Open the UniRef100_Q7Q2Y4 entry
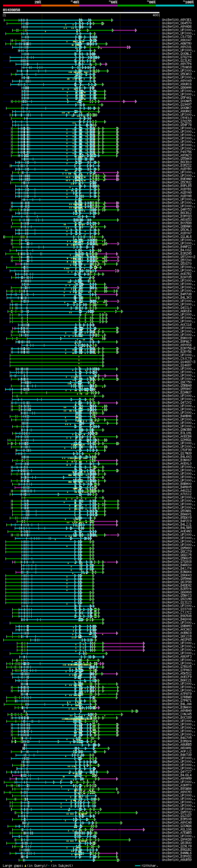The height and width of the screenshot is (868, 197). click(177, 57)
